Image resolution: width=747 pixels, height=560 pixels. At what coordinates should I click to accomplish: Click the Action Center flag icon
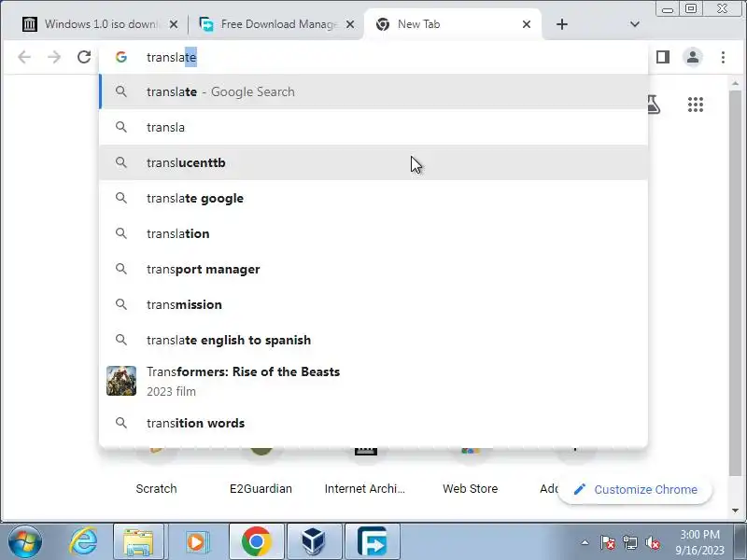click(x=608, y=542)
